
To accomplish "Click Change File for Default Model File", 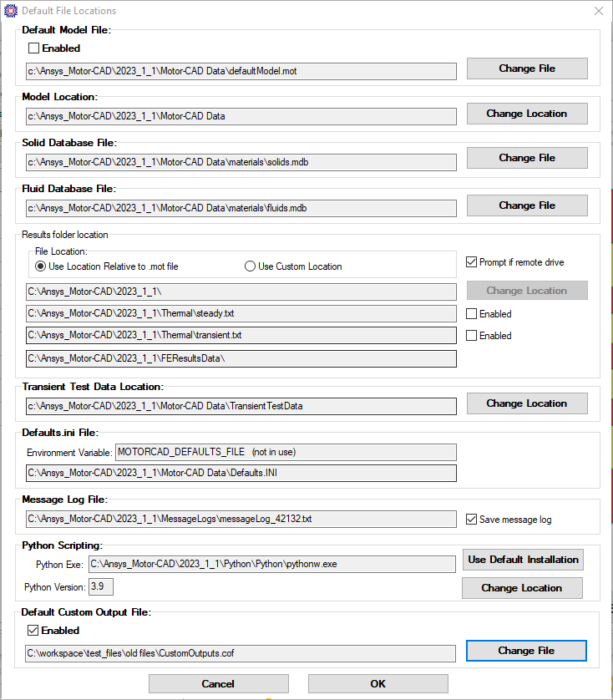I will coord(527,68).
